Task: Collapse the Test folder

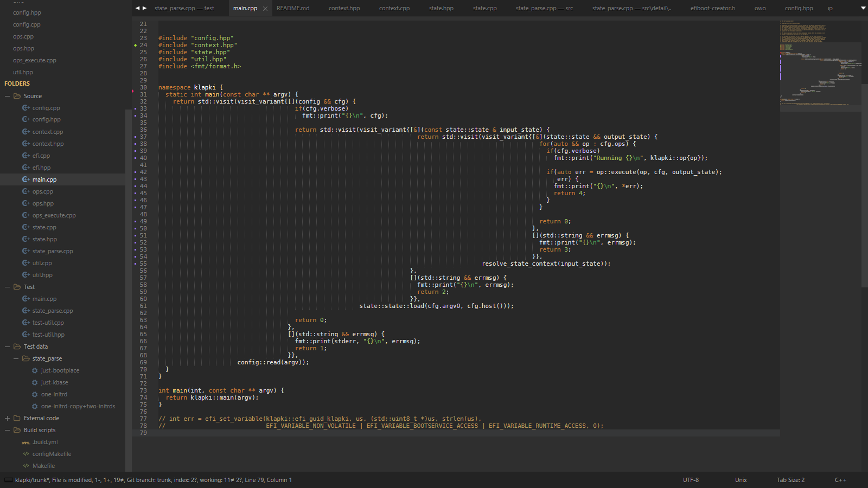Action: pos(8,287)
